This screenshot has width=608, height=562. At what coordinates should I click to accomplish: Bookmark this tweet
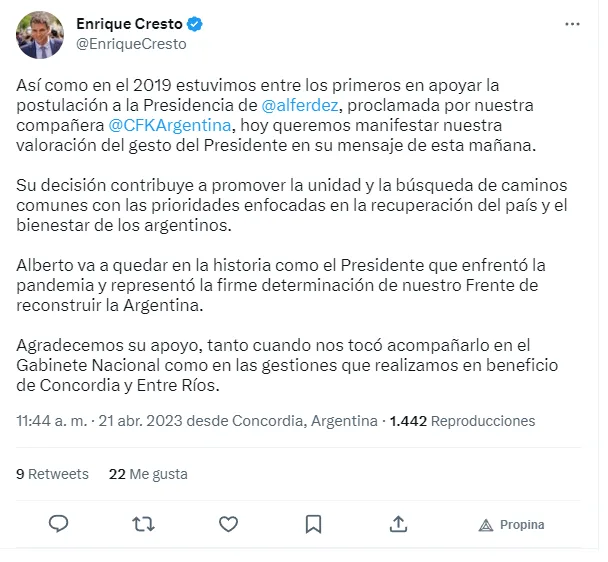pos(313,524)
